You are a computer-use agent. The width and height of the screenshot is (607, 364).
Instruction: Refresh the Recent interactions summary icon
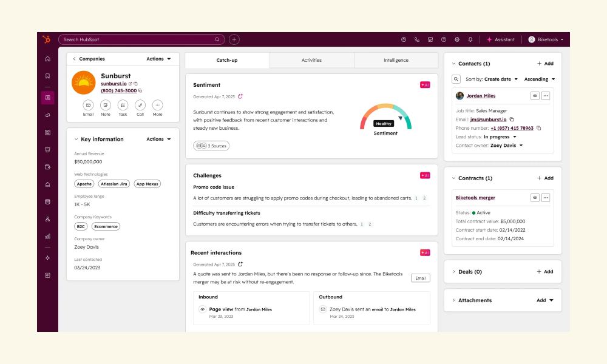pyautogui.click(x=240, y=264)
